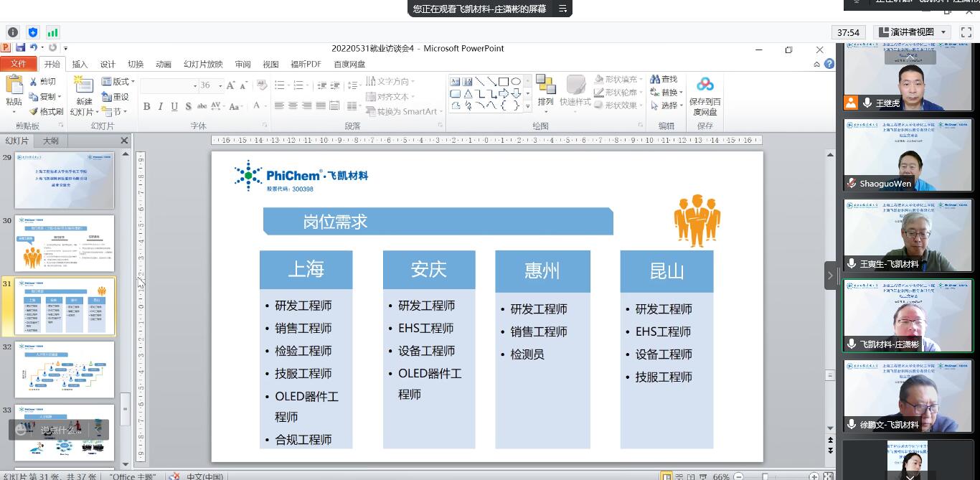Toggle italic text formatting

[x=161, y=107]
